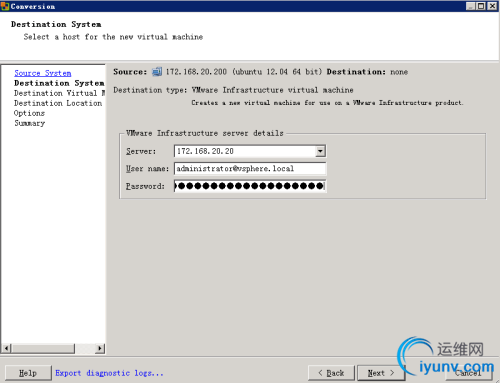
Task: Select Destination Location step
Action: 58,103
